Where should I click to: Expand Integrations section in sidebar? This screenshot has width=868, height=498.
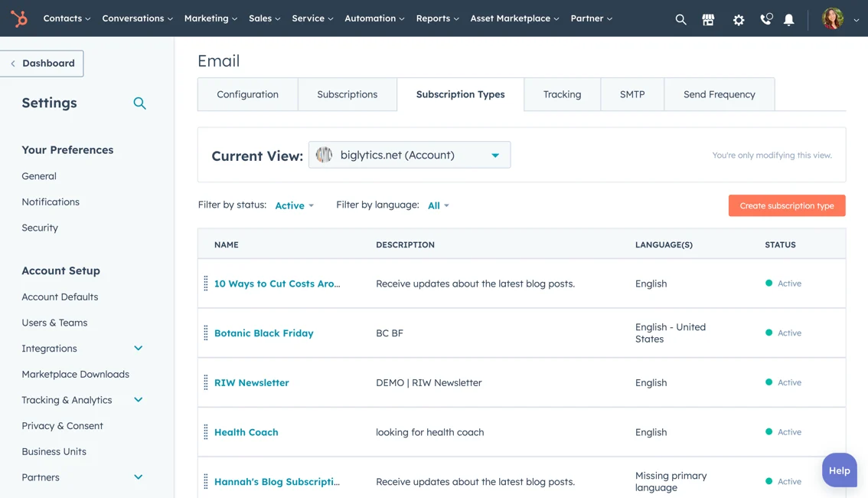tap(139, 349)
